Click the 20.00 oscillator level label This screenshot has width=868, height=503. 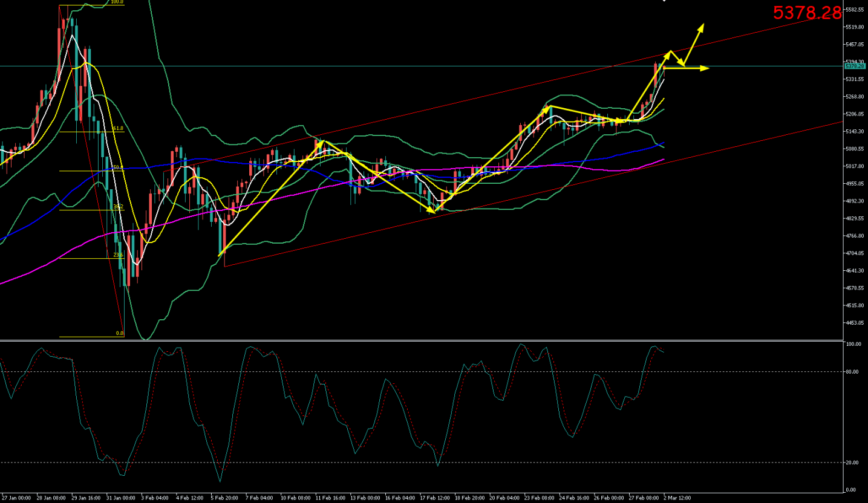[852, 462]
